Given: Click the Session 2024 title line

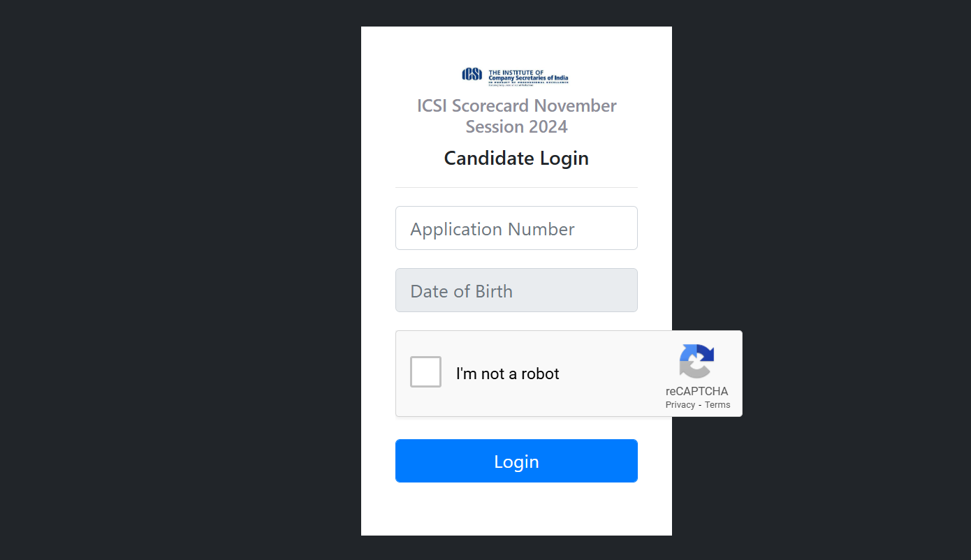Looking at the screenshot, I should [x=516, y=127].
